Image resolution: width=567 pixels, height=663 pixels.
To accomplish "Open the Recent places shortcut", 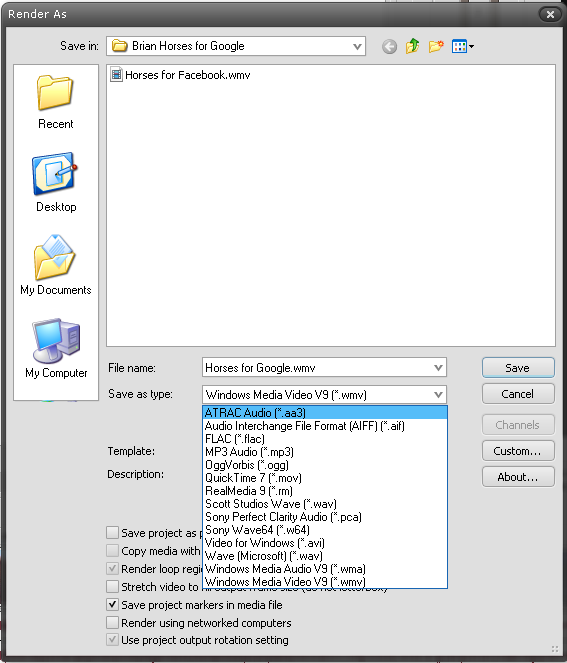I will (x=55, y=102).
